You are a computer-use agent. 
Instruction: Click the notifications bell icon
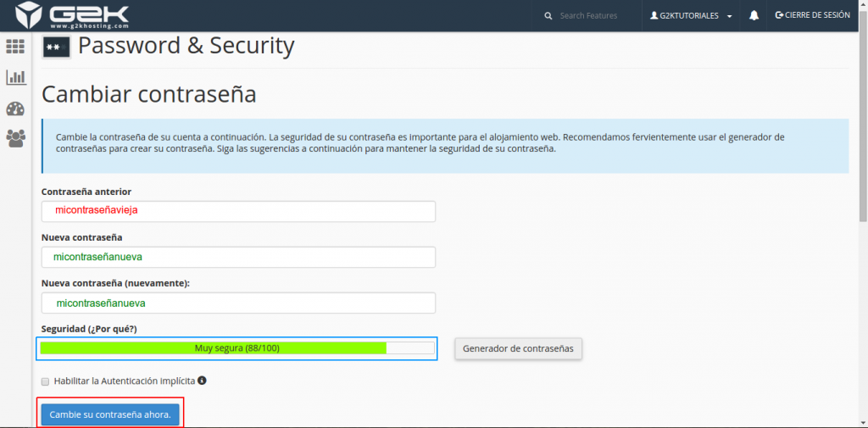754,15
